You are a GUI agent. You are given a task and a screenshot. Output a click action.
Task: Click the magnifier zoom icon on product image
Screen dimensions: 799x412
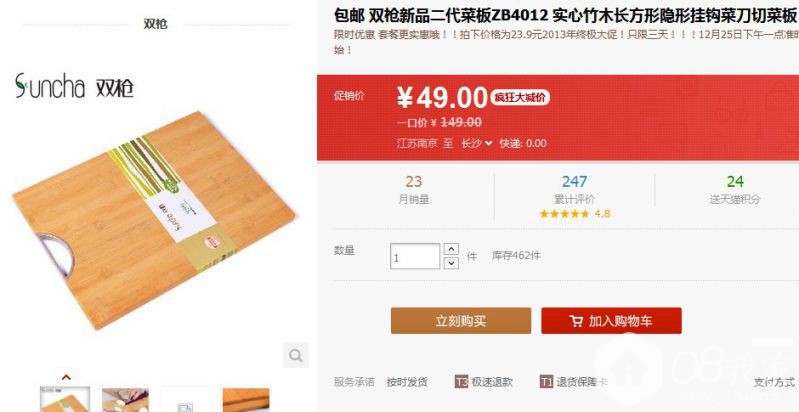[296, 355]
